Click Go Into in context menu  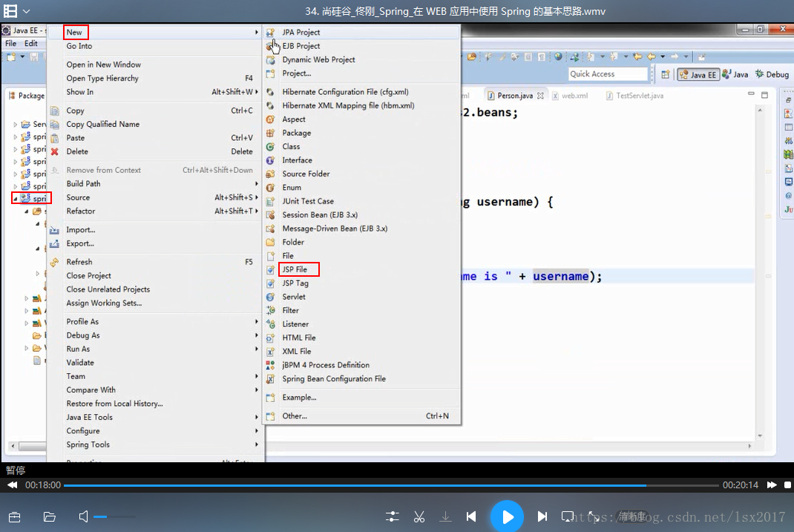click(x=79, y=45)
